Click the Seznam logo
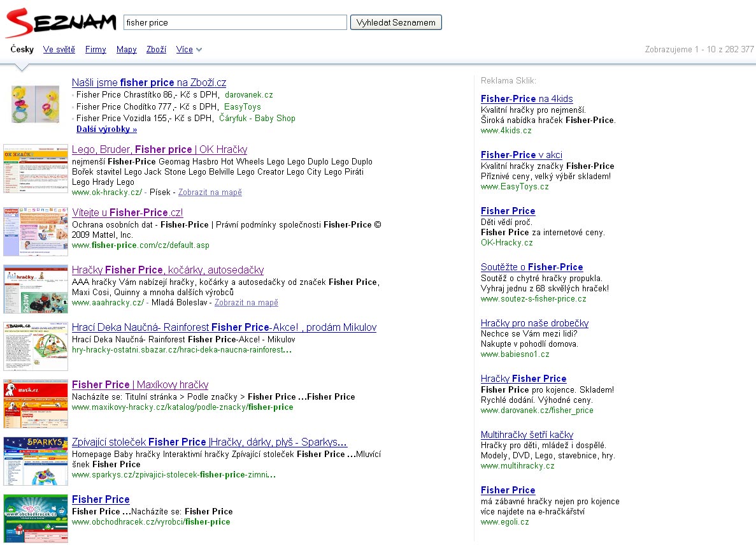The height and width of the screenshot is (545, 756). [x=61, y=22]
